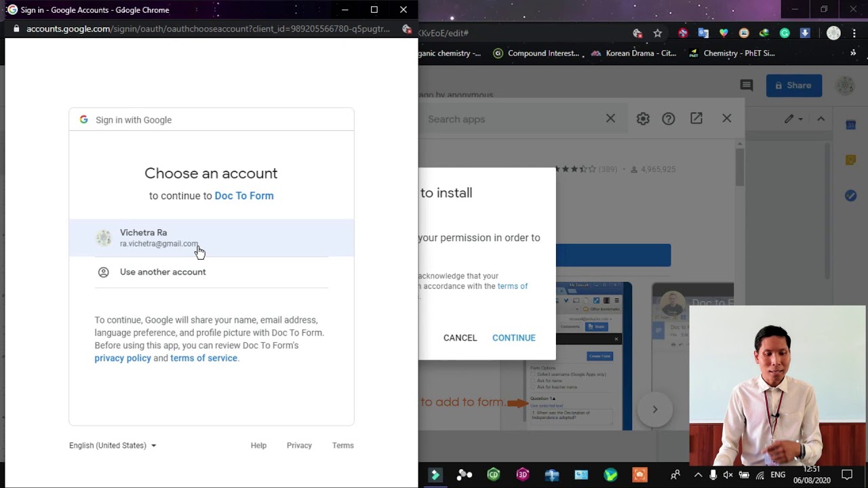The width and height of the screenshot is (868, 488).
Task: Open the Korean Drama bookmark
Action: coord(633,54)
